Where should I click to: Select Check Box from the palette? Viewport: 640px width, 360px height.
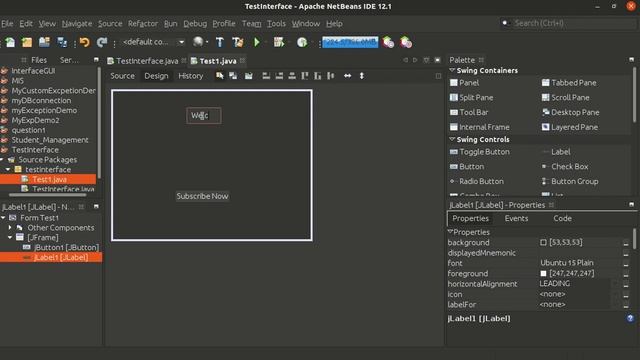click(x=565, y=167)
